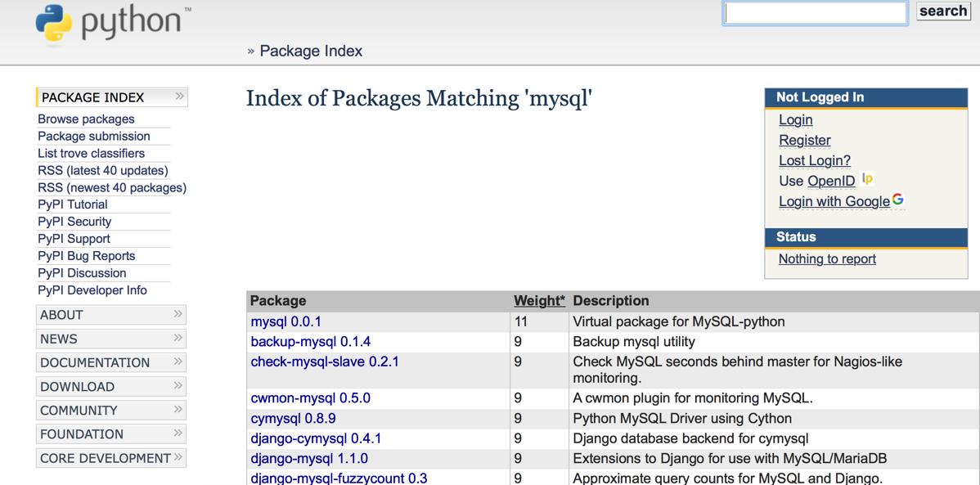Expand the ABOUT section arrow
980x485 pixels.
(x=179, y=314)
